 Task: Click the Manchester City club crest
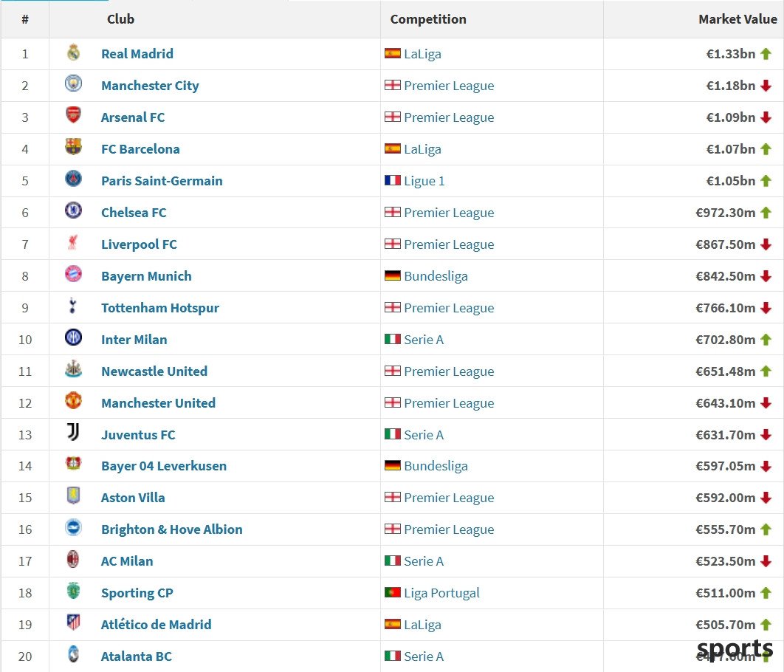[x=74, y=83]
